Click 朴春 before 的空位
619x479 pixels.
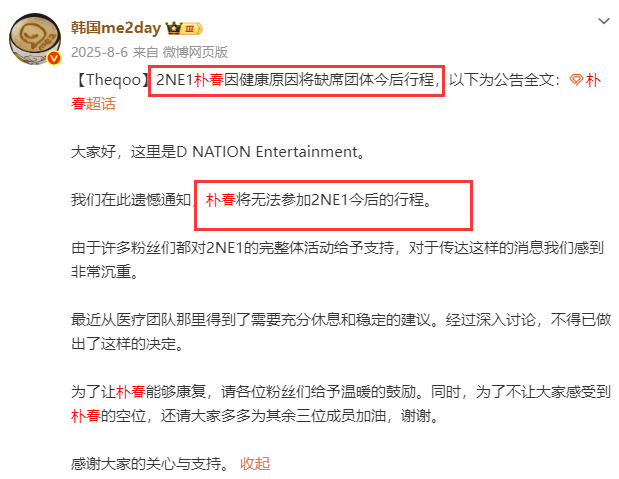point(86,416)
